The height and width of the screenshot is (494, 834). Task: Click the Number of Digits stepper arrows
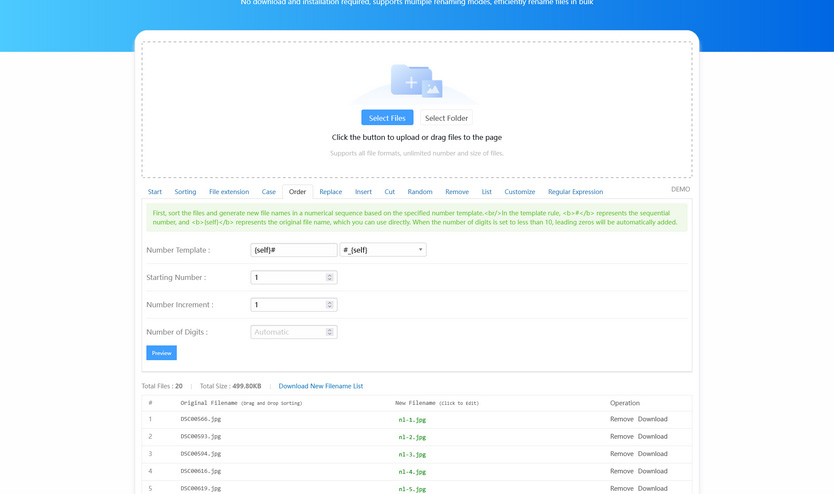pos(330,332)
